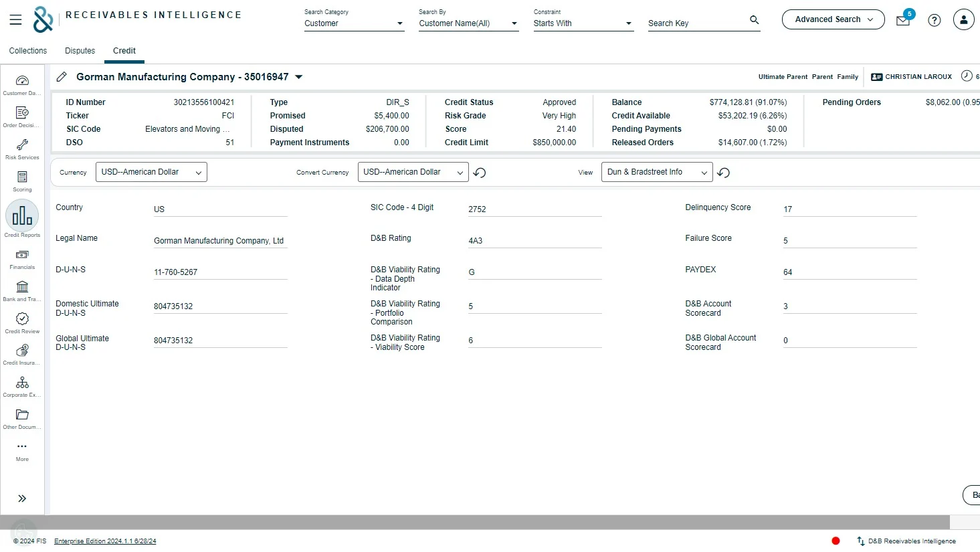This screenshot has width=980, height=552.
Task: Switch to the Disputes tab
Action: coord(80,51)
